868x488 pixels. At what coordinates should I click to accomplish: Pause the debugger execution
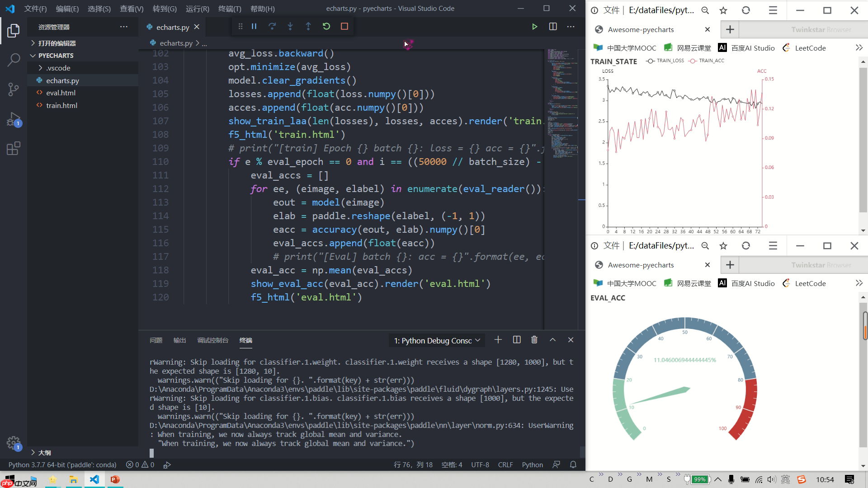pyautogui.click(x=254, y=27)
